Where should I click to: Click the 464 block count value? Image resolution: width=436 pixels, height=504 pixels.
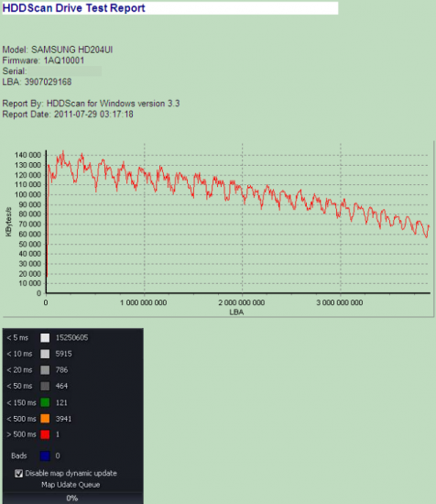click(x=61, y=386)
